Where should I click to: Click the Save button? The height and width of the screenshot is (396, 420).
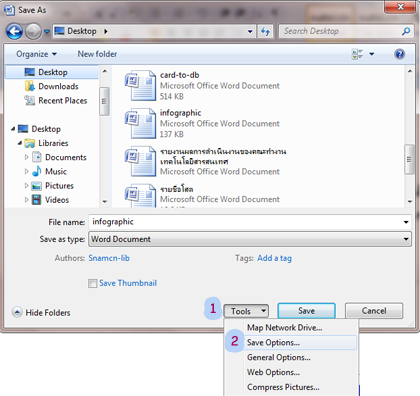pyautogui.click(x=306, y=311)
